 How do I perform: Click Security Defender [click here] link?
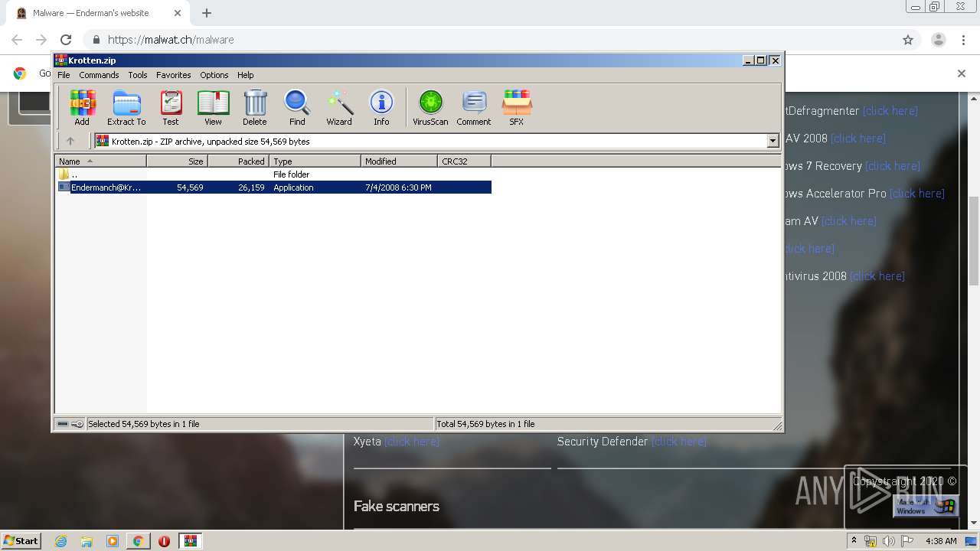click(678, 442)
